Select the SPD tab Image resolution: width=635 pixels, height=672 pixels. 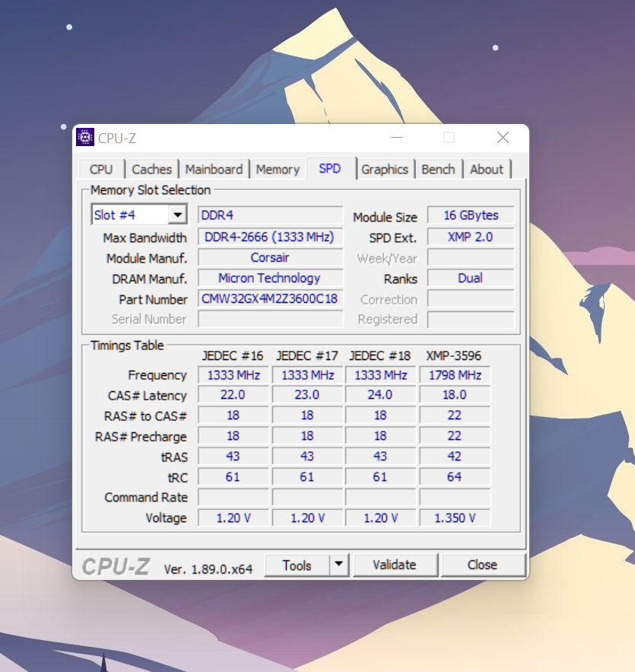[x=330, y=168]
